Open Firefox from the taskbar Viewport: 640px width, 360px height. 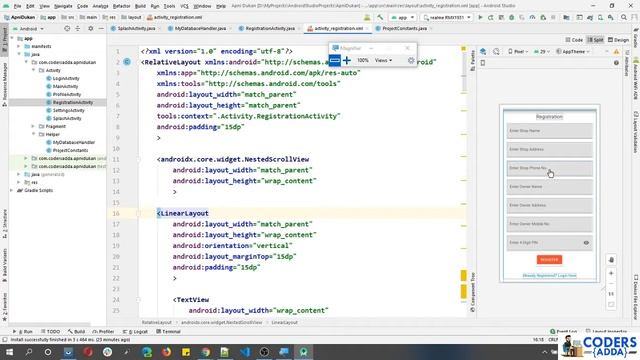(166, 352)
